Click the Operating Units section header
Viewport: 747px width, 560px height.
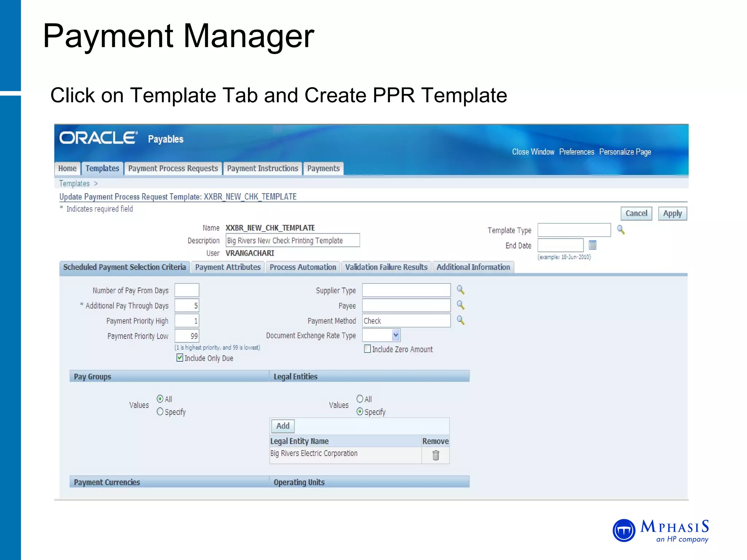[369, 482]
